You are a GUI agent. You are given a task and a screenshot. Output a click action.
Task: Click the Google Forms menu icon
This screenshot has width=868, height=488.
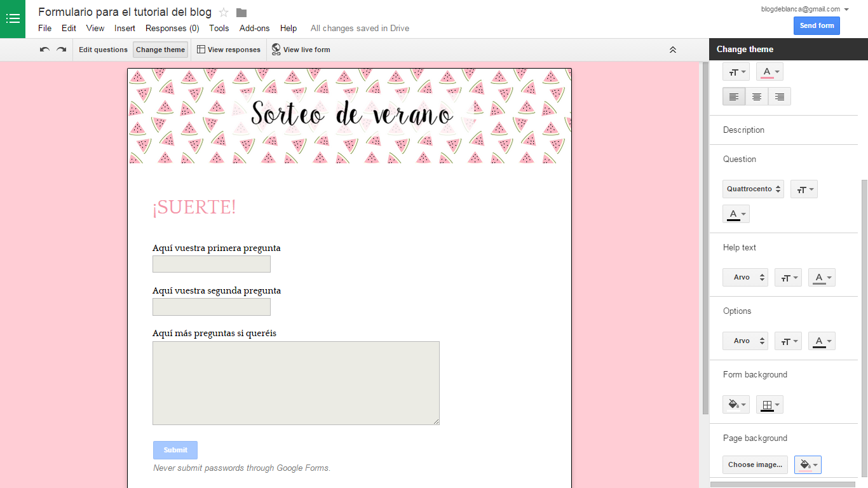click(x=13, y=18)
